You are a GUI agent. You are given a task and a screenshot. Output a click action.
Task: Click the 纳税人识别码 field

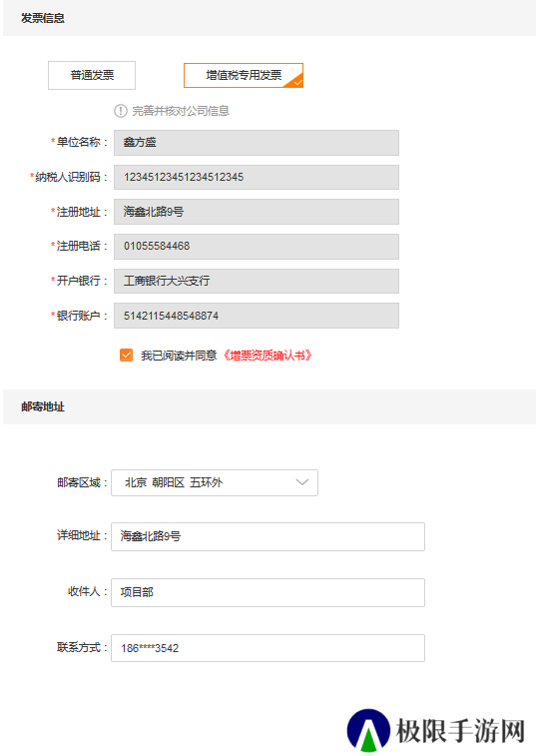click(257, 178)
